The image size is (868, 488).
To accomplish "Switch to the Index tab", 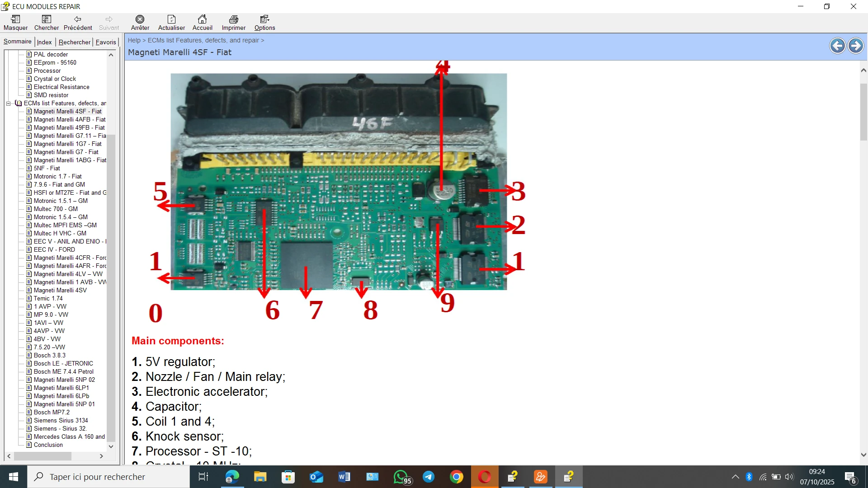I will tap(44, 42).
